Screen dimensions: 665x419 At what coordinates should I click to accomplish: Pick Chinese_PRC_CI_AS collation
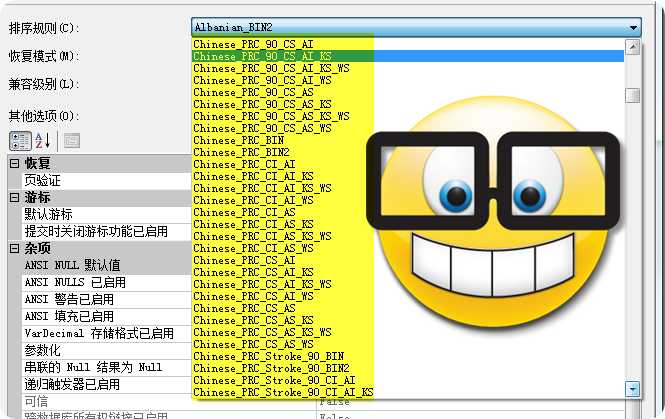pos(408,212)
